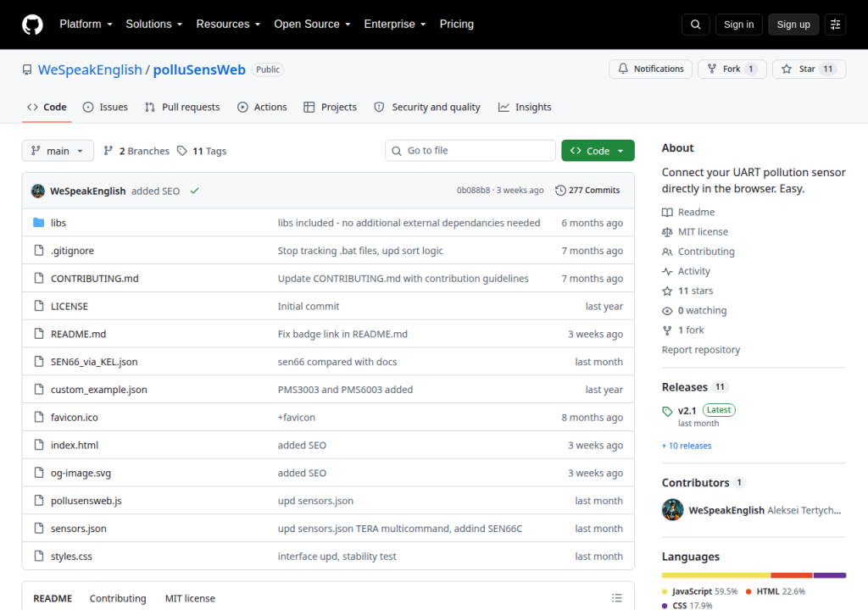The height and width of the screenshot is (610, 868).
Task: Switch to Security and quality tab
Action: coord(427,107)
